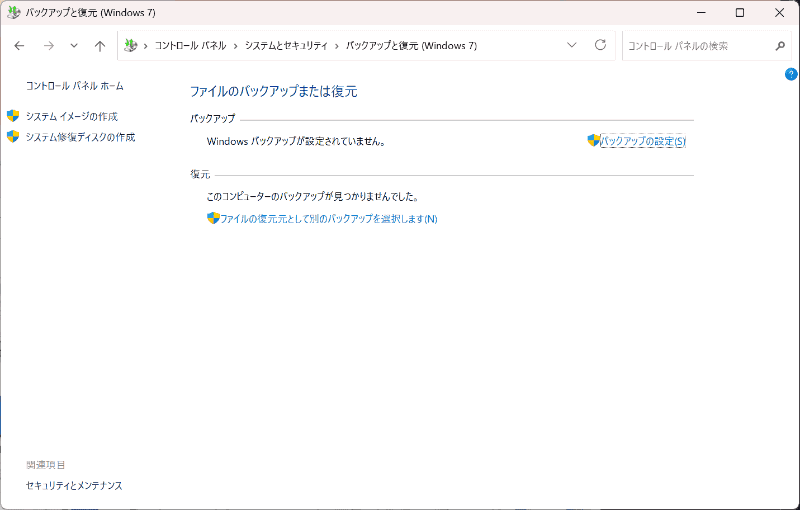800x510 pixels.
Task: Refresh the control panel page
Action: 601,45
